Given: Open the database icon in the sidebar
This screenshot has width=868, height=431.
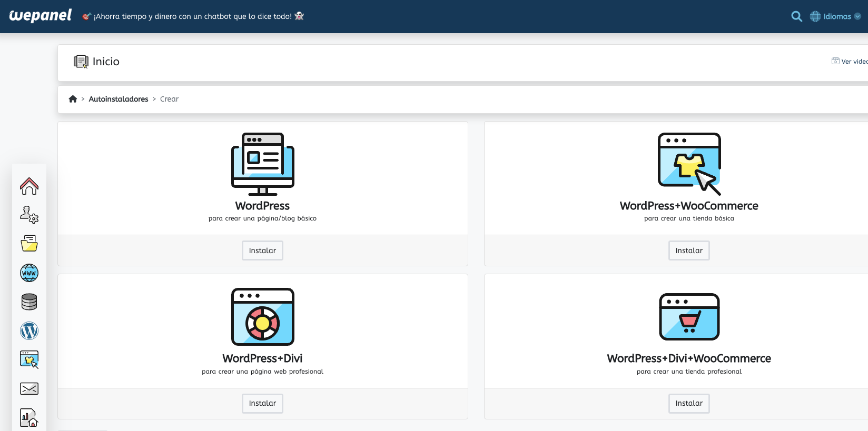Looking at the screenshot, I should click(x=29, y=302).
